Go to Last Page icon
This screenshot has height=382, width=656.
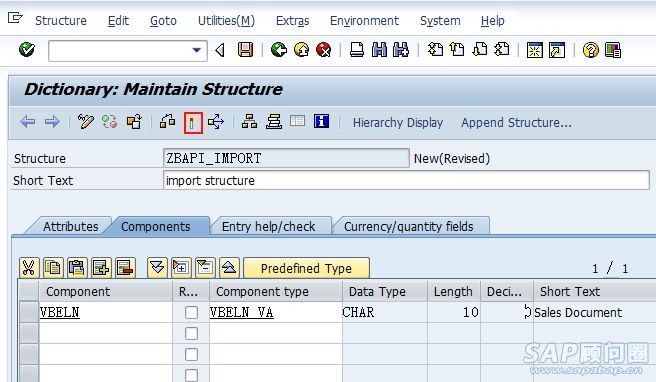502,50
